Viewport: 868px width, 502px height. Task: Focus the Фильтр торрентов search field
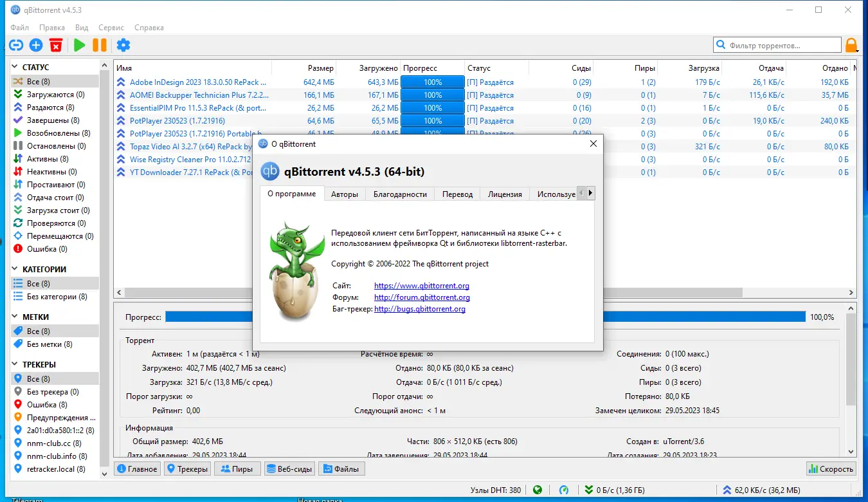[x=777, y=45]
